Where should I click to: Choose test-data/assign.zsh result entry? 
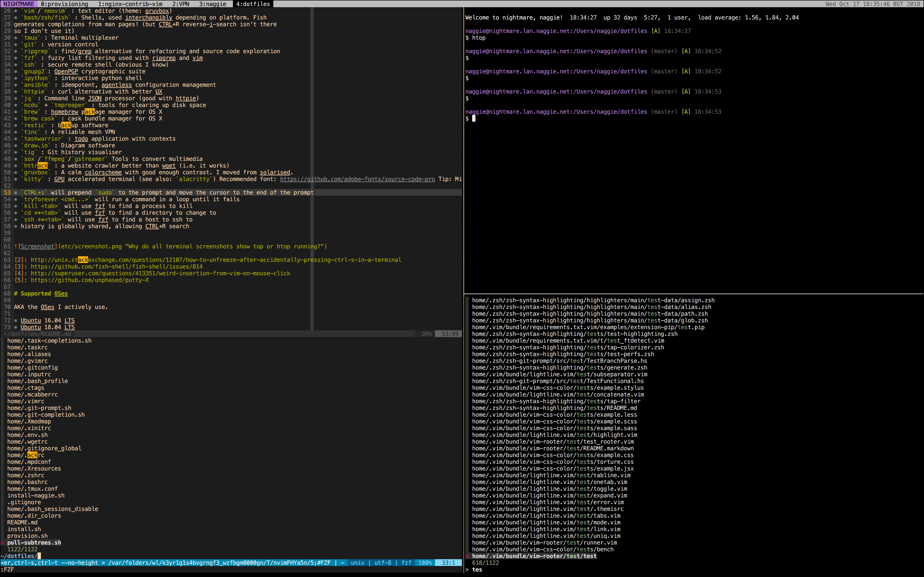pyautogui.click(x=593, y=300)
